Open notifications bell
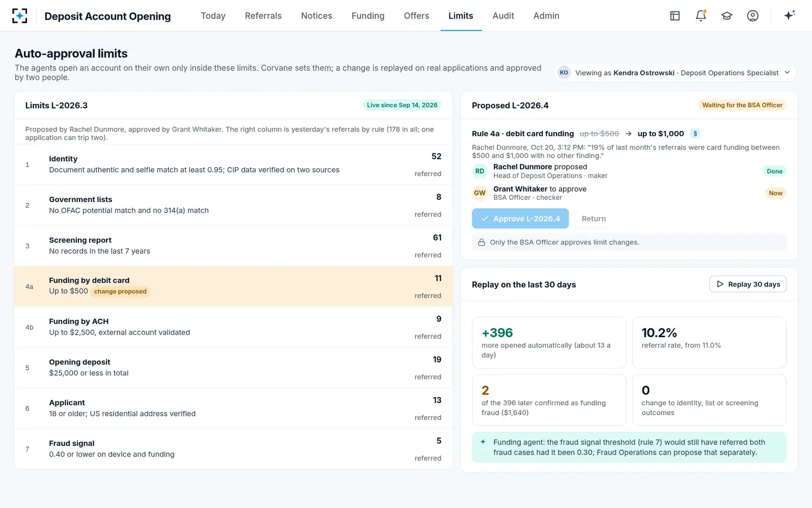Viewport: 812px width, 508px height. click(x=701, y=16)
